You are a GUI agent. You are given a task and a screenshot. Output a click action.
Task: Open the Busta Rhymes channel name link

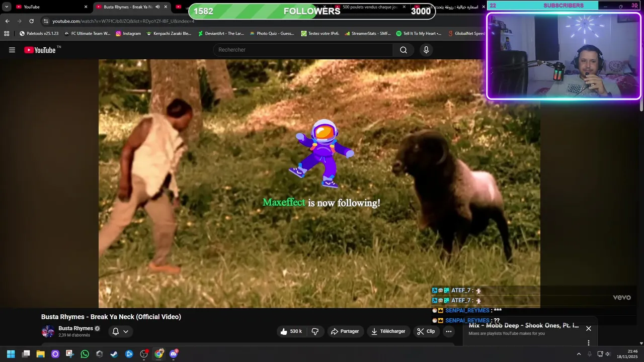[x=75, y=328]
